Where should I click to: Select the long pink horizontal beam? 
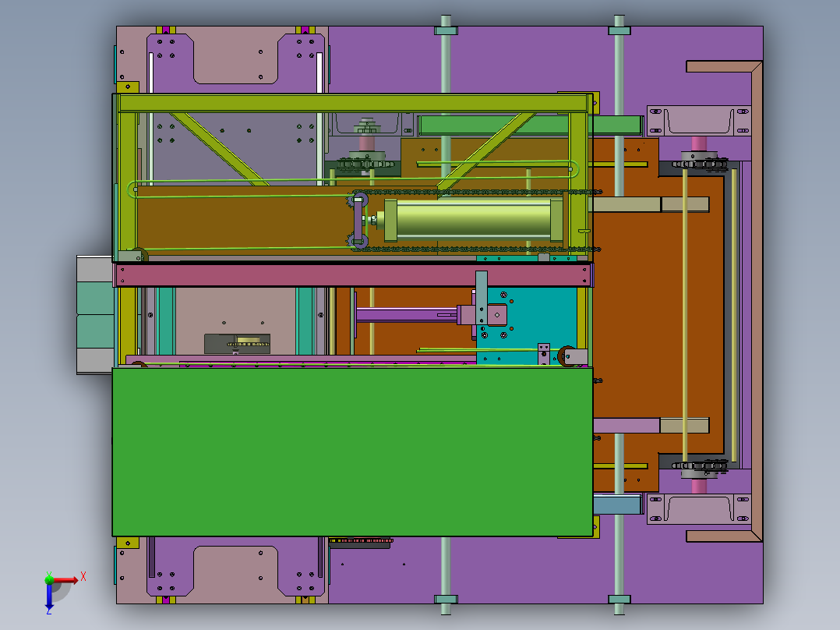pyautogui.click(x=354, y=275)
